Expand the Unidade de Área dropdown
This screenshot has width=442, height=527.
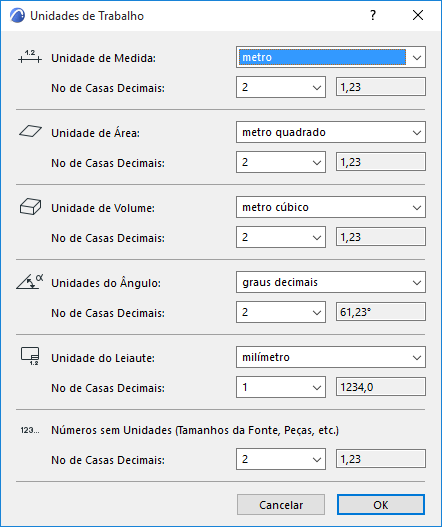331,132
